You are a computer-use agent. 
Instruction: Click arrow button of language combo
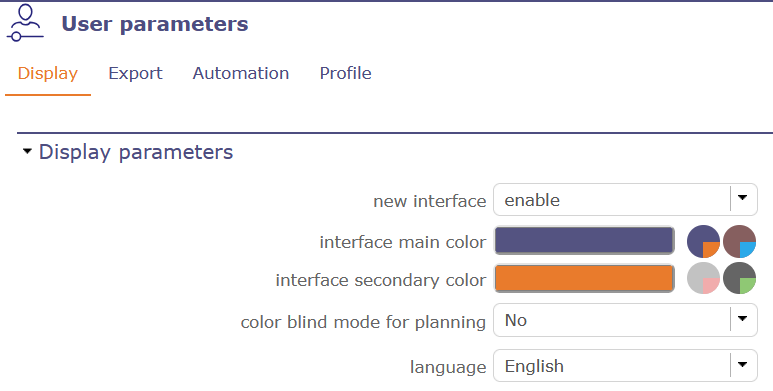tap(742, 364)
